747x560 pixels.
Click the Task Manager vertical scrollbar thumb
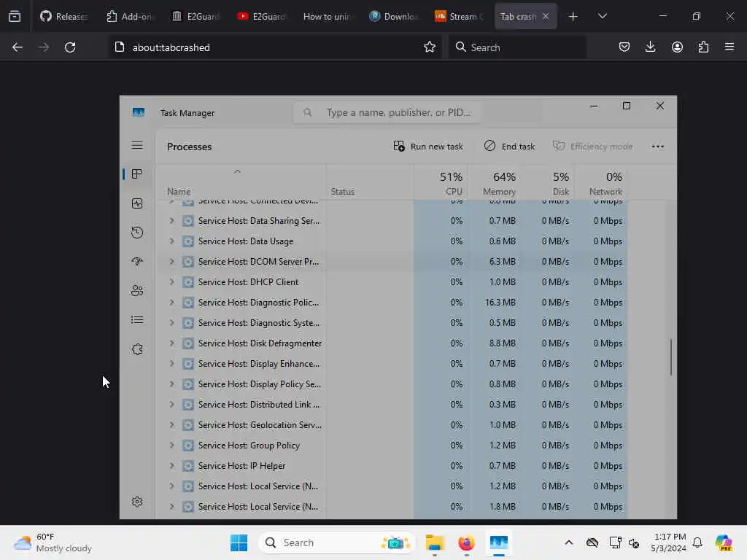[x=671, y=357]
